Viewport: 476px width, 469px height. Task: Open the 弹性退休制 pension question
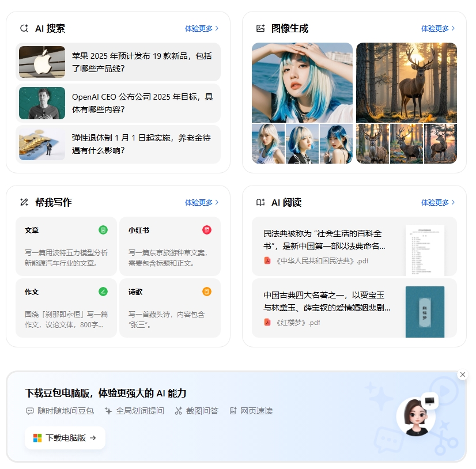[x=118, y=144]
